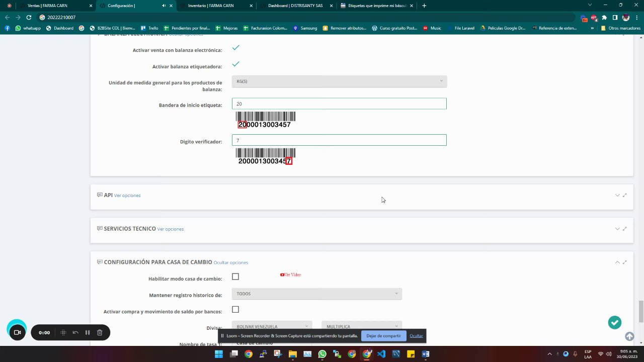644x362 pixels.
Task: Open the Otros marcadores bookmarks folder
Action: (621, 28)
